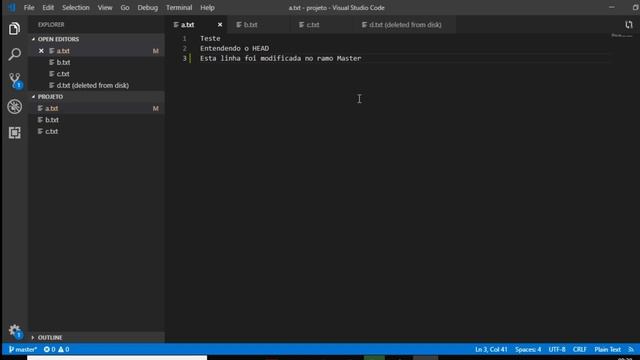The width and height of the screenshot is (640, 360).
Task: Open the Debug view icon
Action: 14,107
